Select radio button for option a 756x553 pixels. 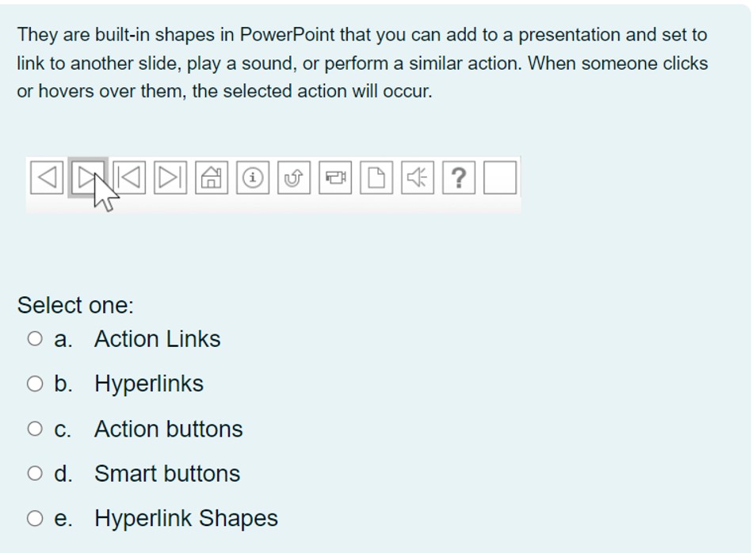[x=35, y=338]
